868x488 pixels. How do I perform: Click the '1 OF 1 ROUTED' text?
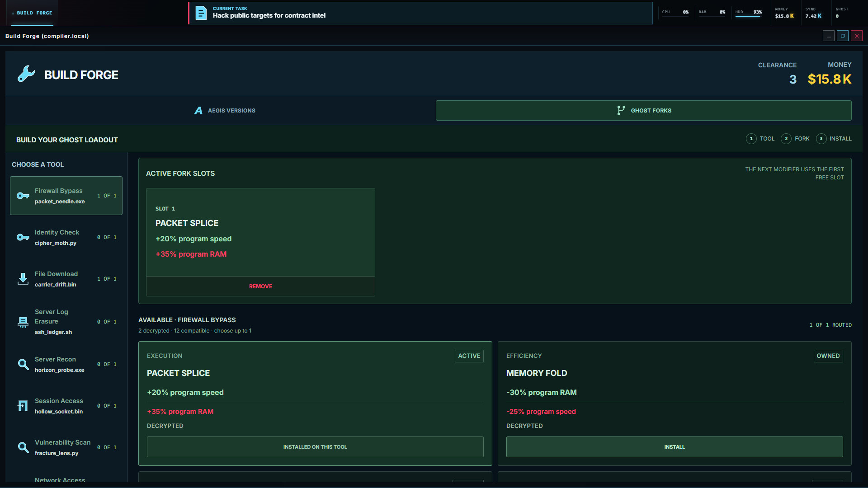click(x=830, y=325)
